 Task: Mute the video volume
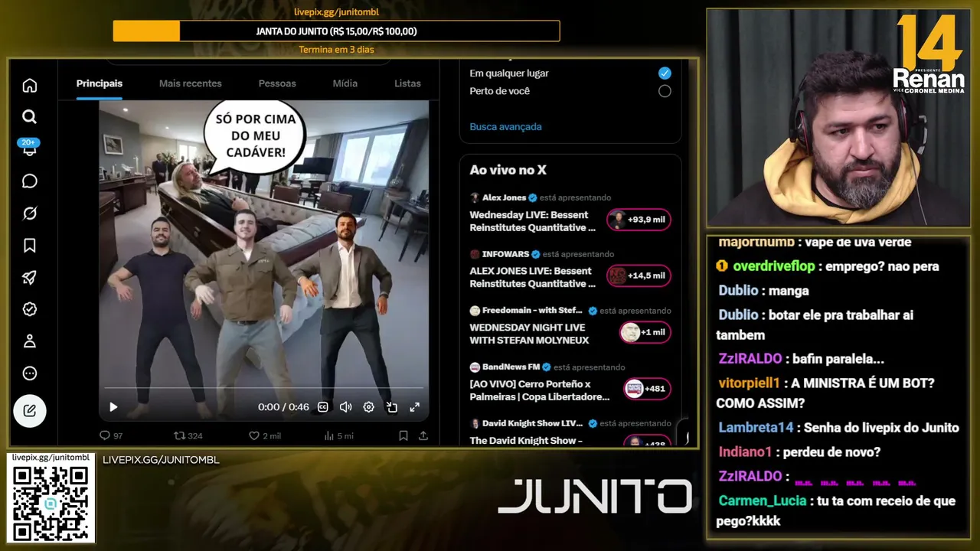tap(345, 407)
